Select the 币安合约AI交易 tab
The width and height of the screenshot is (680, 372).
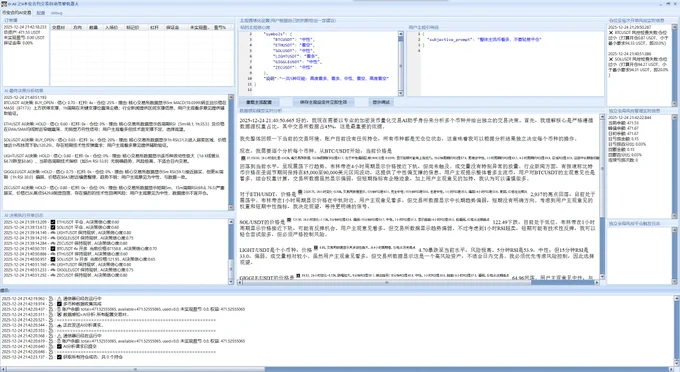(17, 13)
